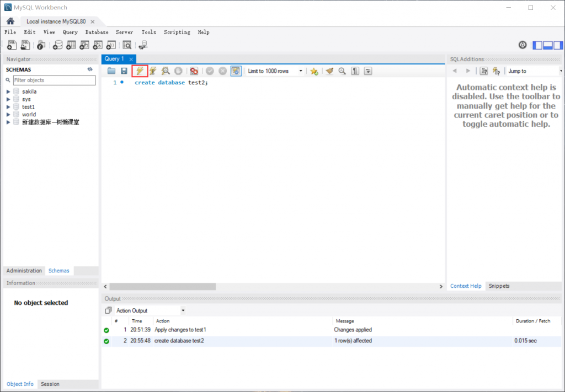Toggle automatic context help icon

pyautogui.click(x=497, y=71)
